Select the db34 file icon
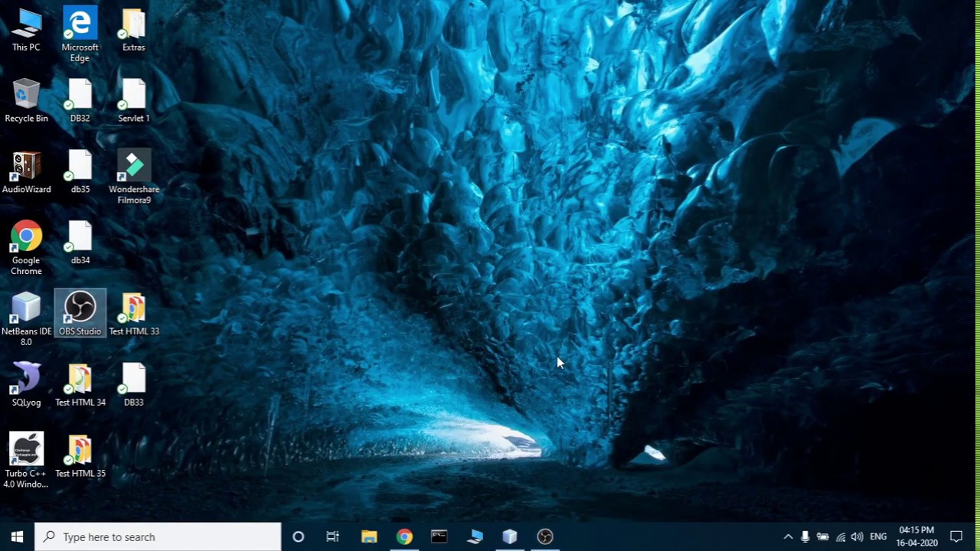Image resolution: width=980 pixels, height=551 pixels. coord(80,243)
